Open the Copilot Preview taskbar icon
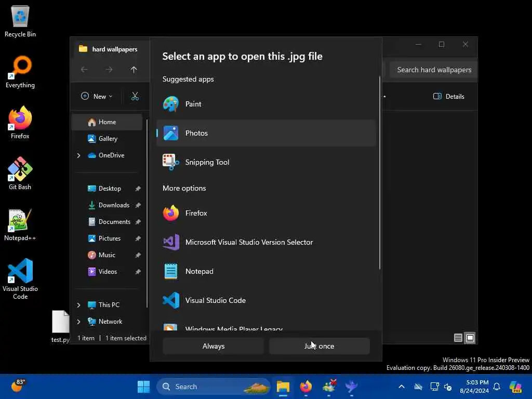Viewport: 532px width, 399px height. point(516,387)
